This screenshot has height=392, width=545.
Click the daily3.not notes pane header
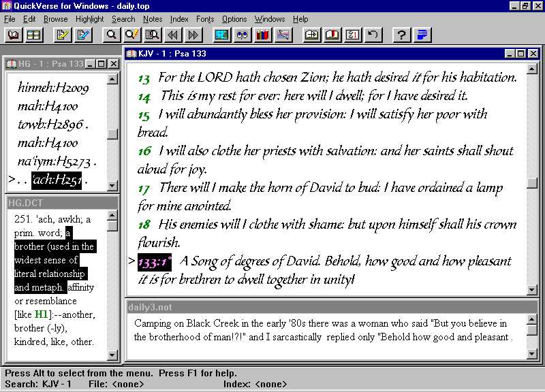[331, 307]
